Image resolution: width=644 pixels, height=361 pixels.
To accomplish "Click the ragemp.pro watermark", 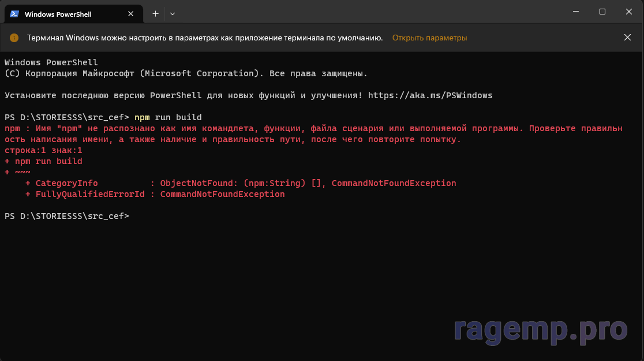I will (540, 329).
